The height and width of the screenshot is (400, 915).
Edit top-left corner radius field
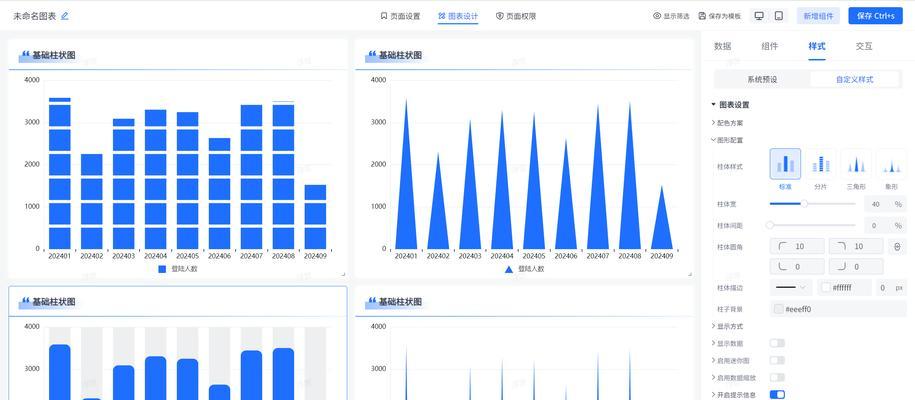click(797, 246)
